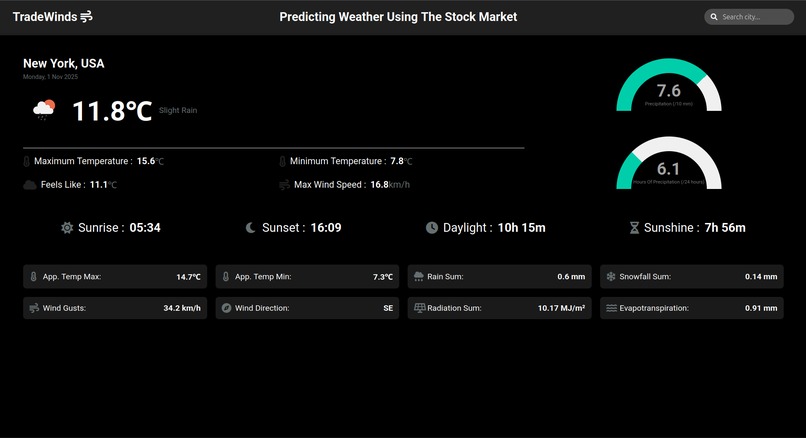806x438 pixels.
Task: Click the TradeWinds wind logo icon
Action: pos(86,16)
